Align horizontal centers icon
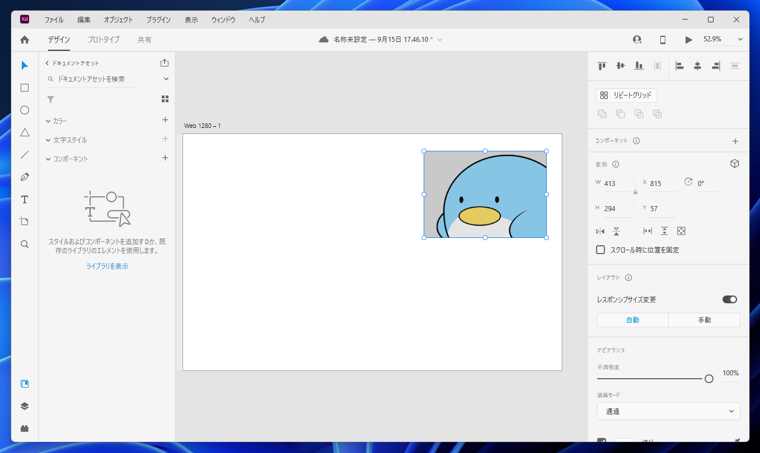The image size is (760, 453). coord(697,66)
